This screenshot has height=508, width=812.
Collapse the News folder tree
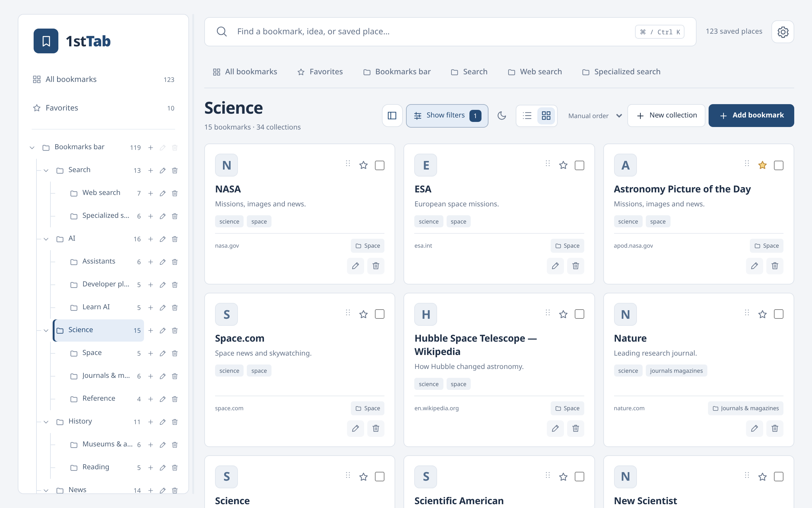pyautogui.click(x=46, y=490)
